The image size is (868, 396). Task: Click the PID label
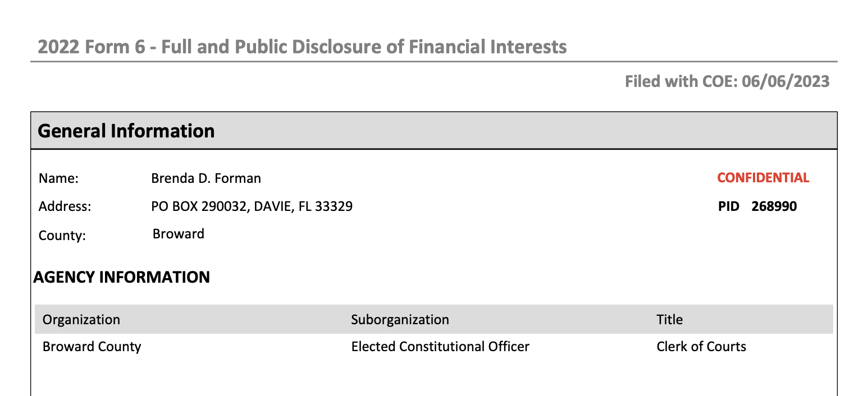coord(729,206)
